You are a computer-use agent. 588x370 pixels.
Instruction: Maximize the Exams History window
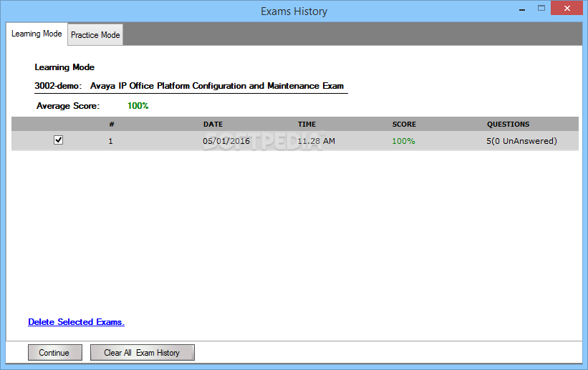(x=541, y=9)
